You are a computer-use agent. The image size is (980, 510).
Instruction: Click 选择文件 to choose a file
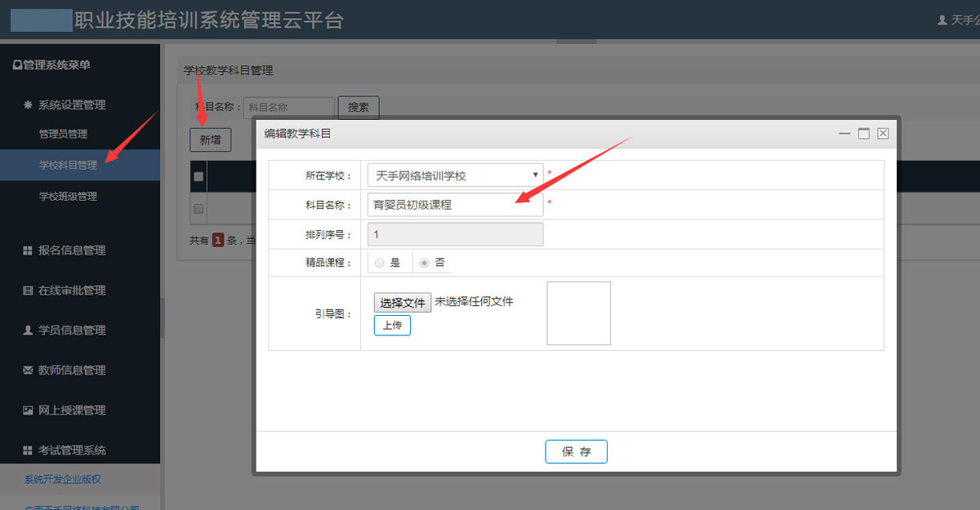[x=402, y=303]
